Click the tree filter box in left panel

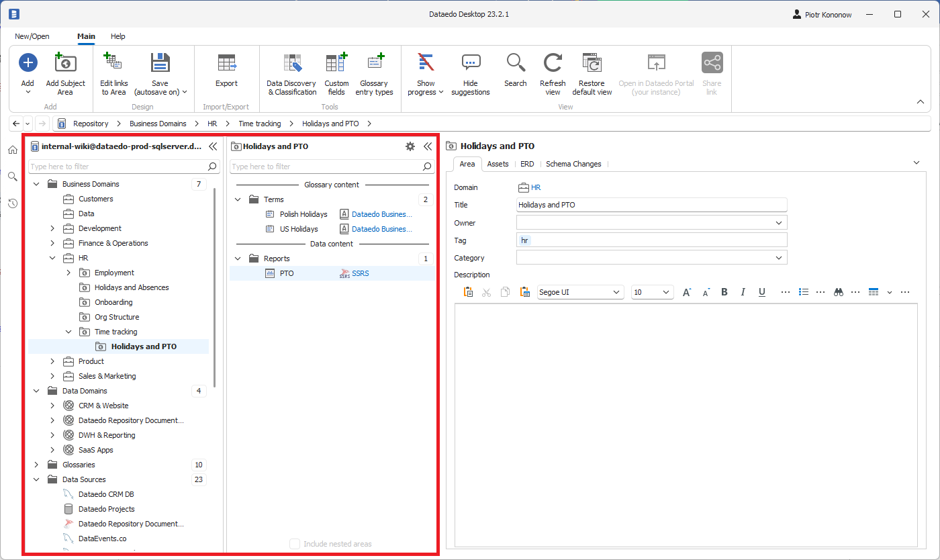(x=124, y=167)
